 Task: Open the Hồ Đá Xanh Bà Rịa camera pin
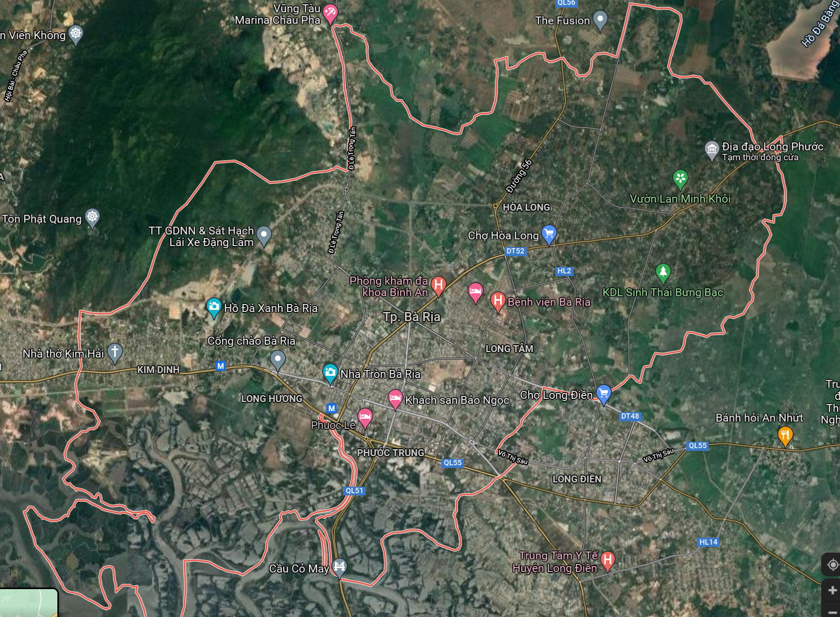tap(213, 307)
